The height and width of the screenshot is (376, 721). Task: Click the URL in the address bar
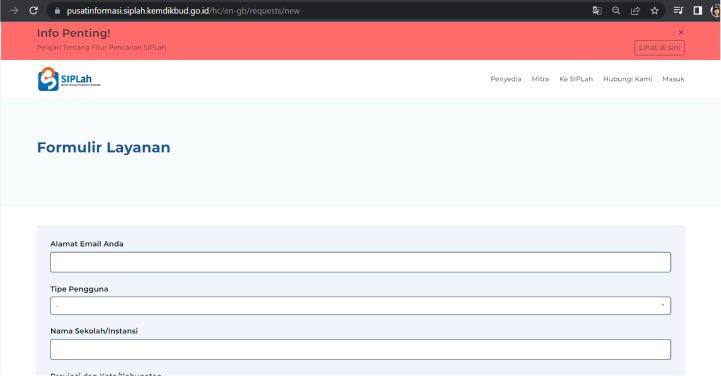[x=183, y=11]
